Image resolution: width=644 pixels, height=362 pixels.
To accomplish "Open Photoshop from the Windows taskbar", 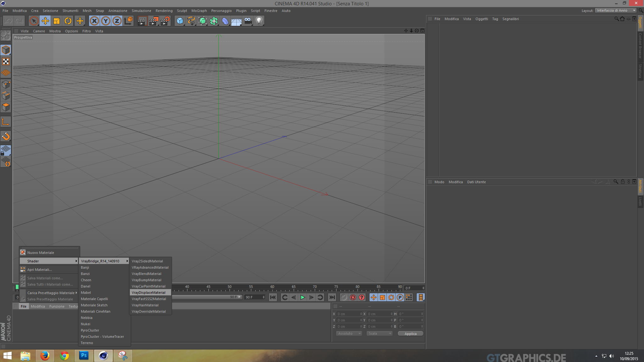I will pos(84,355).
